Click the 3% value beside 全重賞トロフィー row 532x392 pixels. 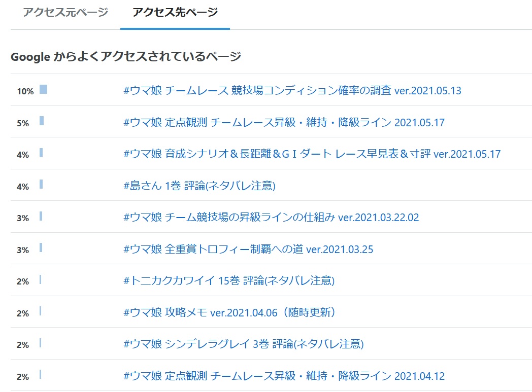23,250
